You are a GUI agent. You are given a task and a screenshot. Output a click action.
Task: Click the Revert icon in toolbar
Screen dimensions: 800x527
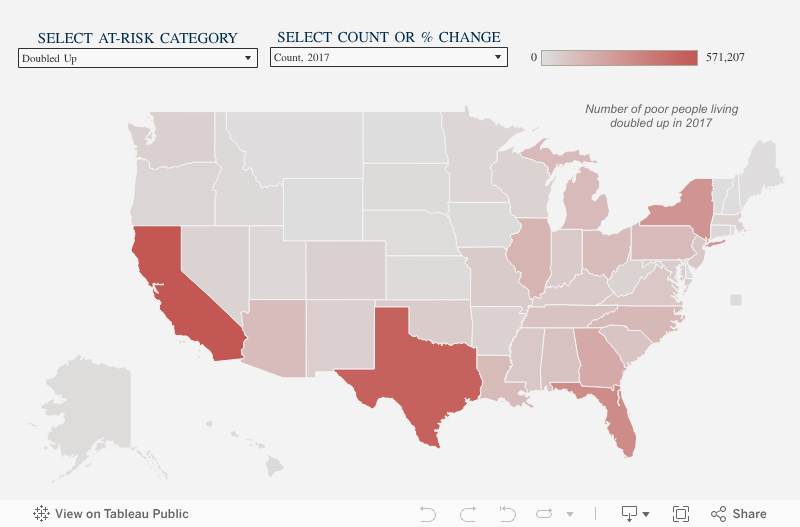click(x=507, y=514)
